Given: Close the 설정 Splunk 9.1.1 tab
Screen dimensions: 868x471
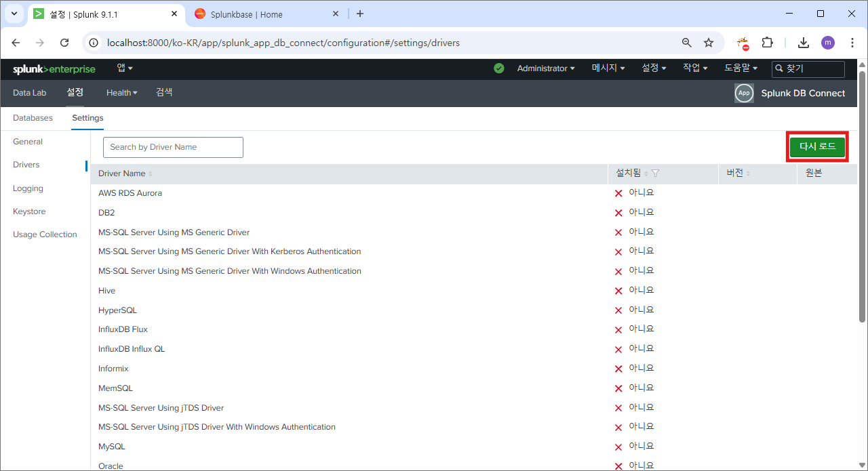Looking at the screenshot, I should coord(174,14).
